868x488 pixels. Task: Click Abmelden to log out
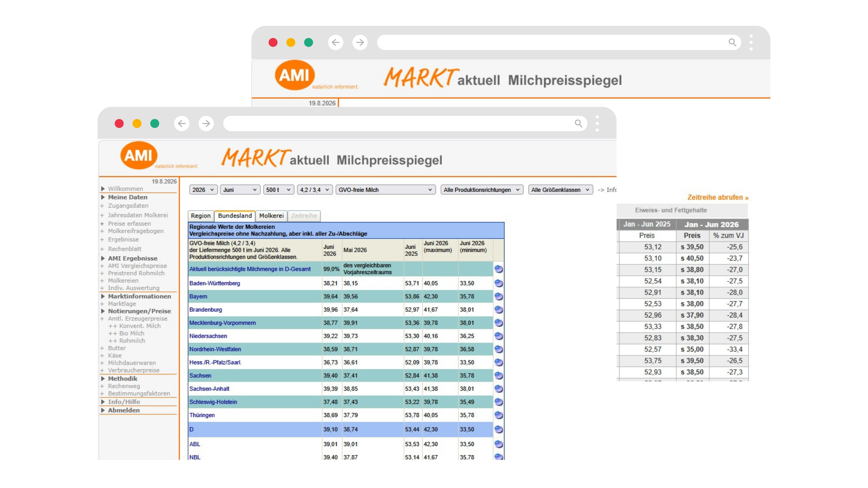(124, 410)
